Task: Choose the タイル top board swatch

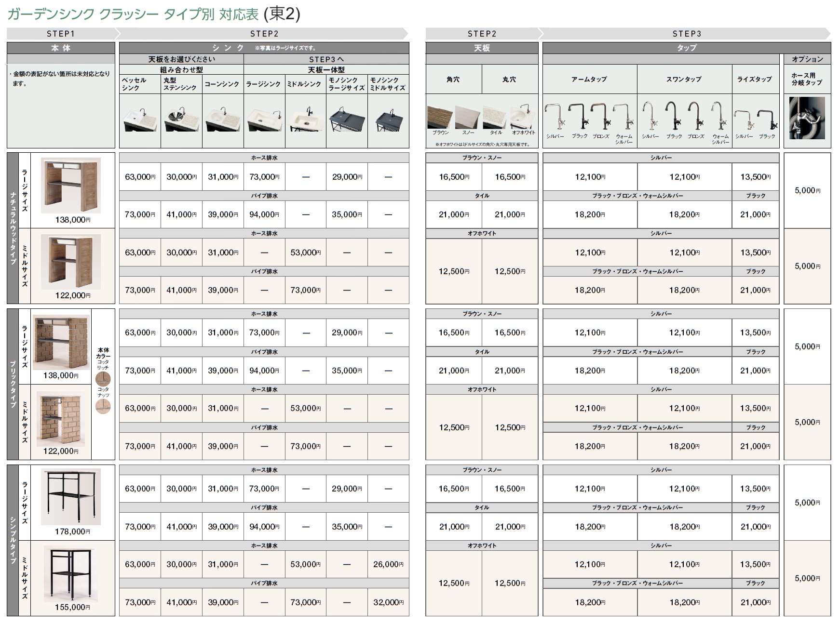Action: click(x=496, y=117)
